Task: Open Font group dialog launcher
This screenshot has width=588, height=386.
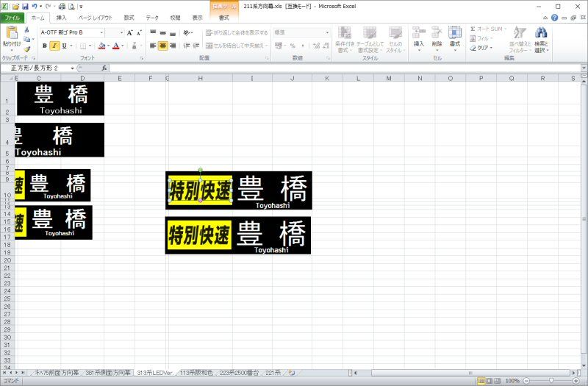Action: tap(142, 59)
